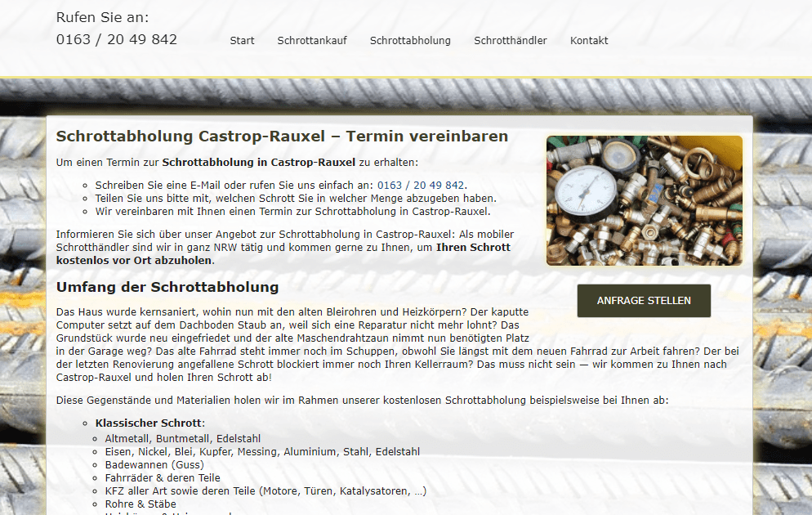Image resolution: width=812 pixels, height=515 pixels.
Task: Open the Schrotthändler navigation link
Action: (x=511, y=41)
